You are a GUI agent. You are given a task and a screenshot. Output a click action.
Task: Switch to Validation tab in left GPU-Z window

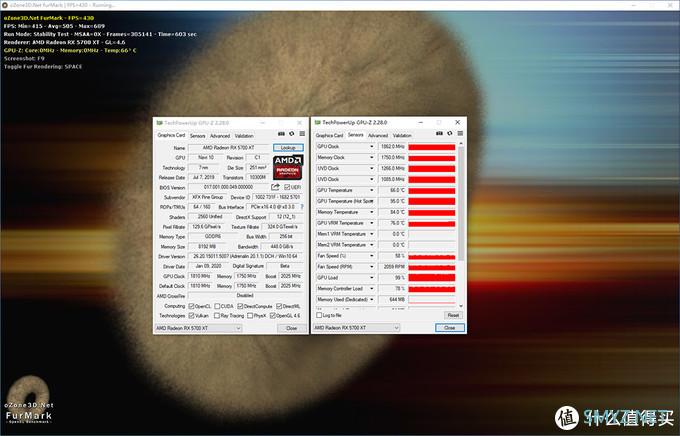coord(244,136)
